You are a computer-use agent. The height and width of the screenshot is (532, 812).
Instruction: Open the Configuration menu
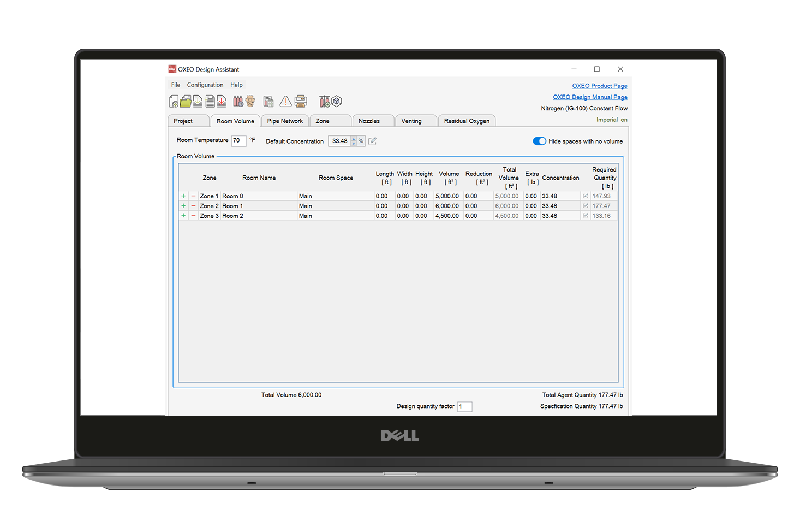click(205, 85)
